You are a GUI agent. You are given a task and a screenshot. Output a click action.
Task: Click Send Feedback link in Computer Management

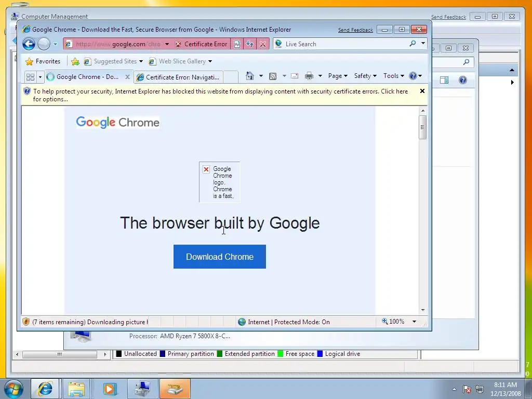tap(448, 17)
